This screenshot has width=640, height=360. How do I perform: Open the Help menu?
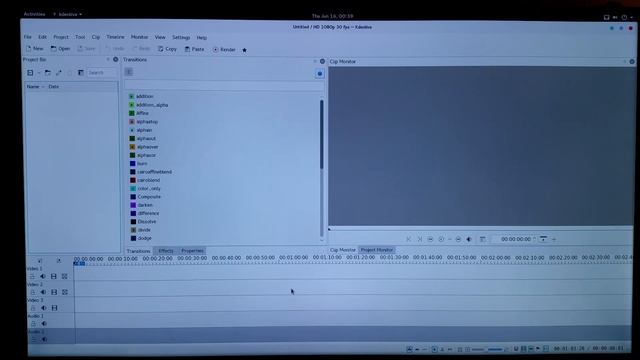(202, 38)
